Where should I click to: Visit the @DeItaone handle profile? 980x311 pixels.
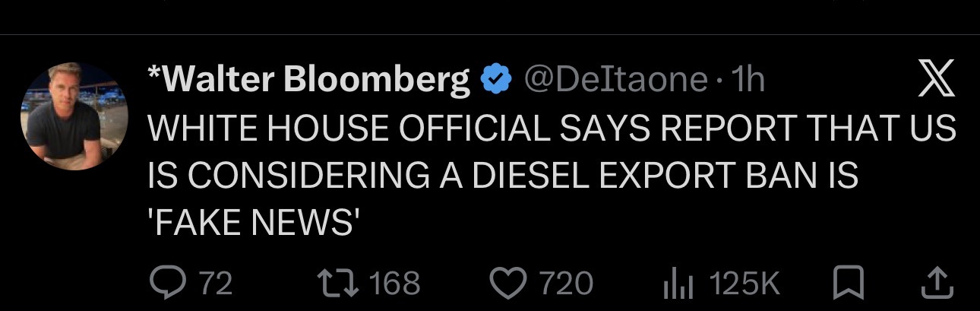point(613,80)
